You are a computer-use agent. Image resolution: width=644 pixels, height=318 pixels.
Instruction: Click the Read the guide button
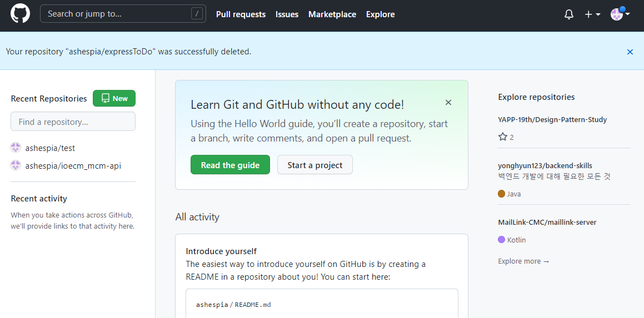coord(231,165)
